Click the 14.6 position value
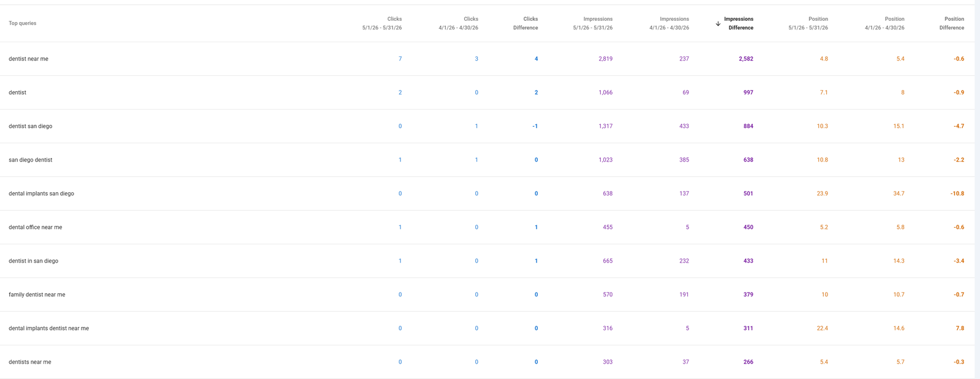 (x=899, y=328)
